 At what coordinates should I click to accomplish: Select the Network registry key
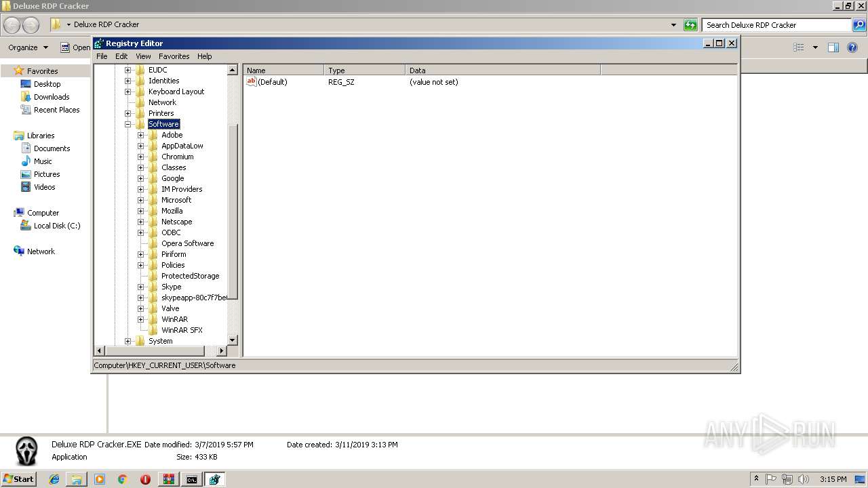[162, 102]
